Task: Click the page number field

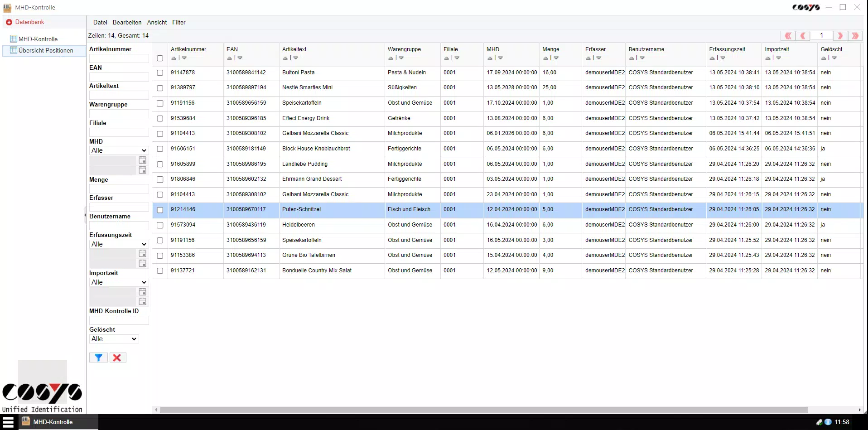Action: [821, 36]
